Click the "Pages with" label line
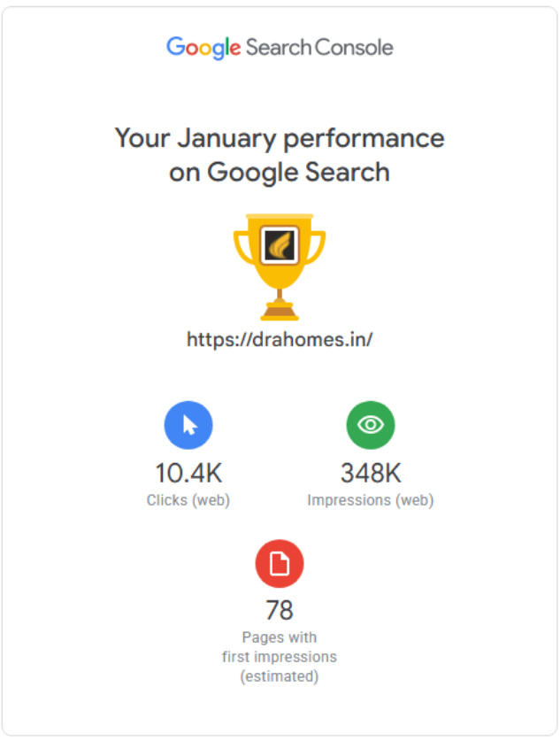Screen dimensions: 560x741 (x=280, y=637)
